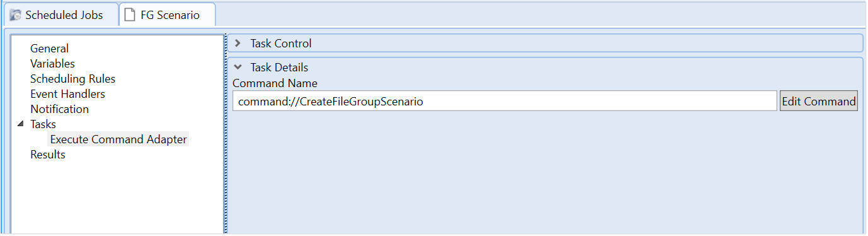868x236 pixels.
Task: Open the General section in the tree
Action: pyautogui.click(x=50, y=49)
